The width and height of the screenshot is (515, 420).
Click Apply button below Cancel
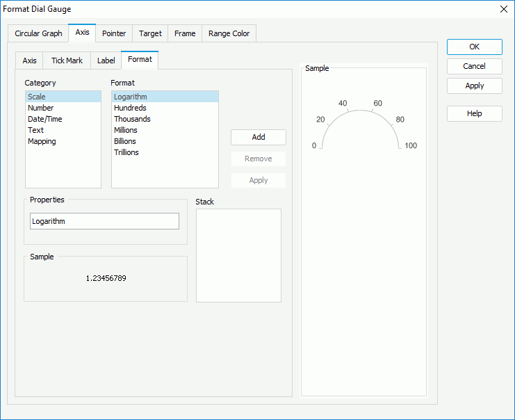[474, 86]
